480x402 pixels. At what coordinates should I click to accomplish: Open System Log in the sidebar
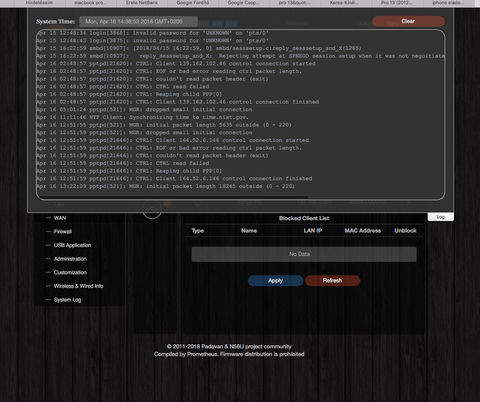tap(67, 300)
